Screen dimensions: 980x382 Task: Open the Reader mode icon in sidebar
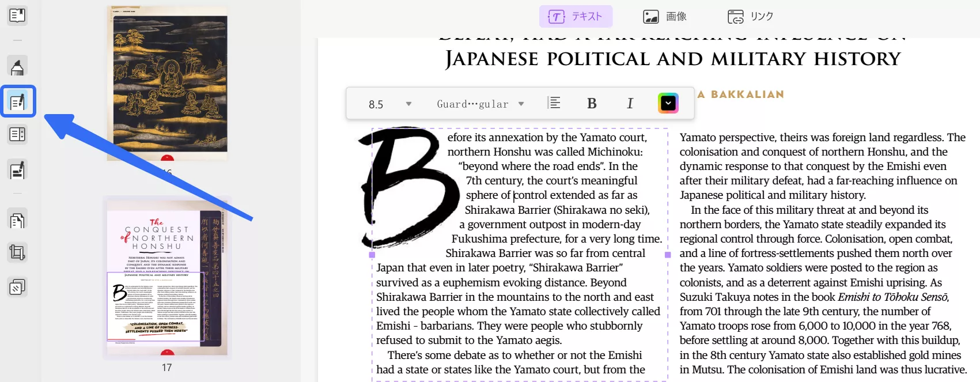tap(17, 15)
